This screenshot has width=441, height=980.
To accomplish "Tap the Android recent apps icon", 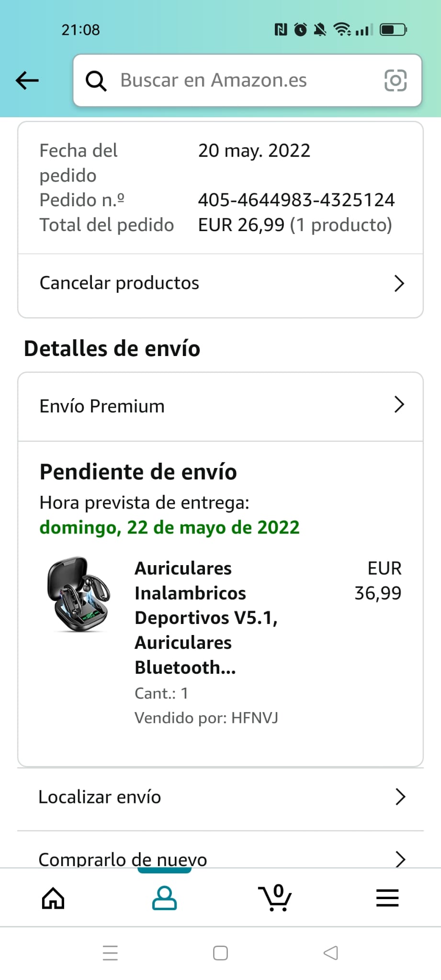I will coord(110,953).
